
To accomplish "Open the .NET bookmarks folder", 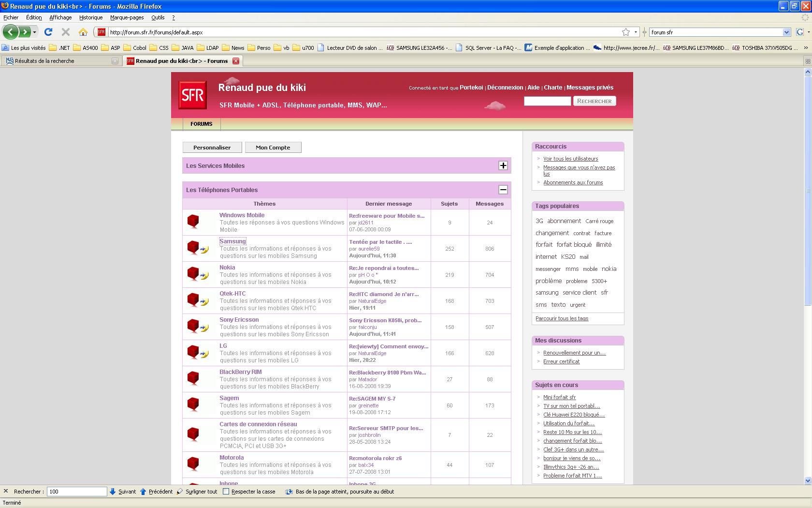I will (x=59, y=48).
